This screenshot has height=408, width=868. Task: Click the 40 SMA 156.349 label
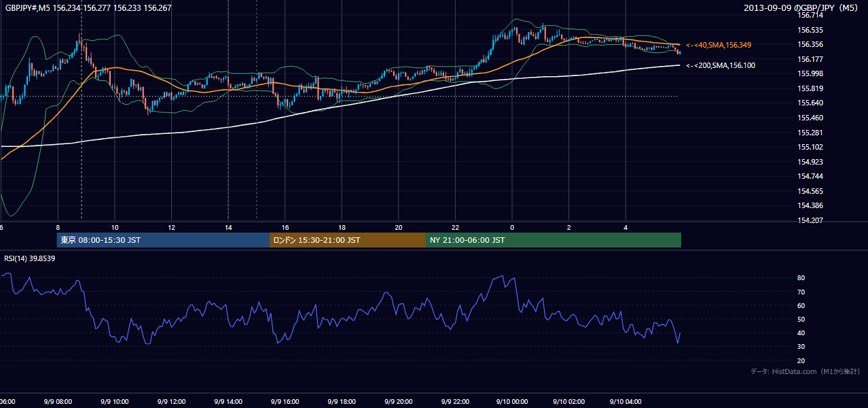point(719,45)
